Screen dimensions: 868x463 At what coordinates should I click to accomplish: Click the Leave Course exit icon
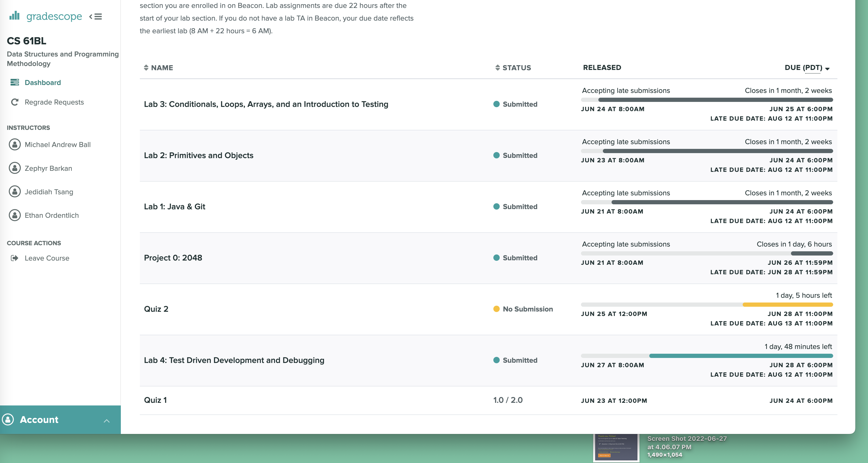(x=15, y=258)
